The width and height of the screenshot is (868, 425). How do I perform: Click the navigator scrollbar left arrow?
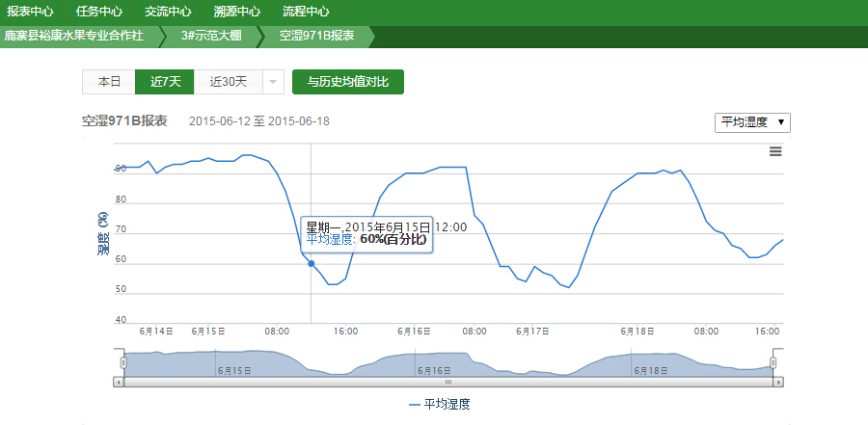pyautogui.click(x=119, y=382)
